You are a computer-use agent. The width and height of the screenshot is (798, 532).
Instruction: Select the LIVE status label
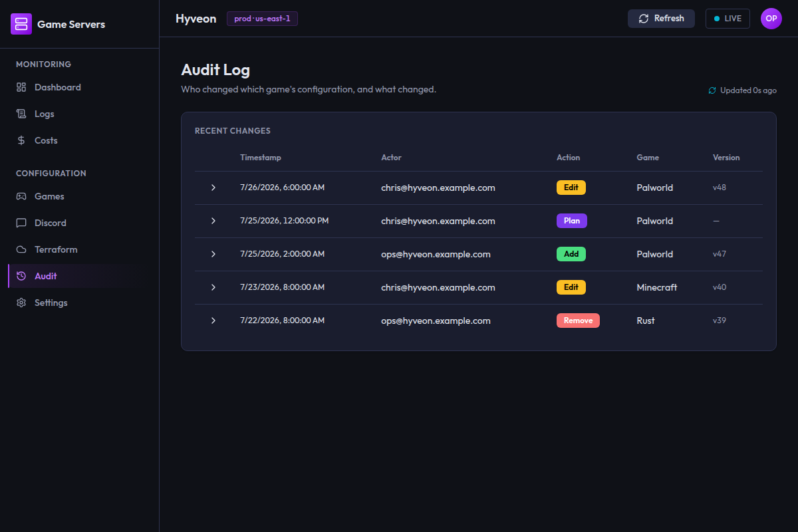pos(733,19)
